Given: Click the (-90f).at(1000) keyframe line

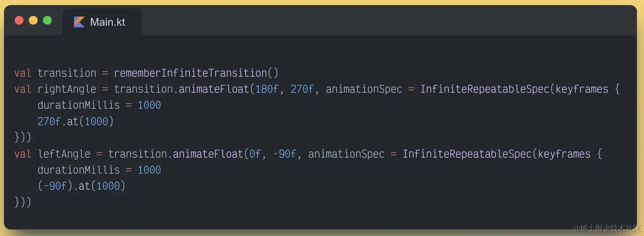Looking at the screenshot, I should [81, 186].
